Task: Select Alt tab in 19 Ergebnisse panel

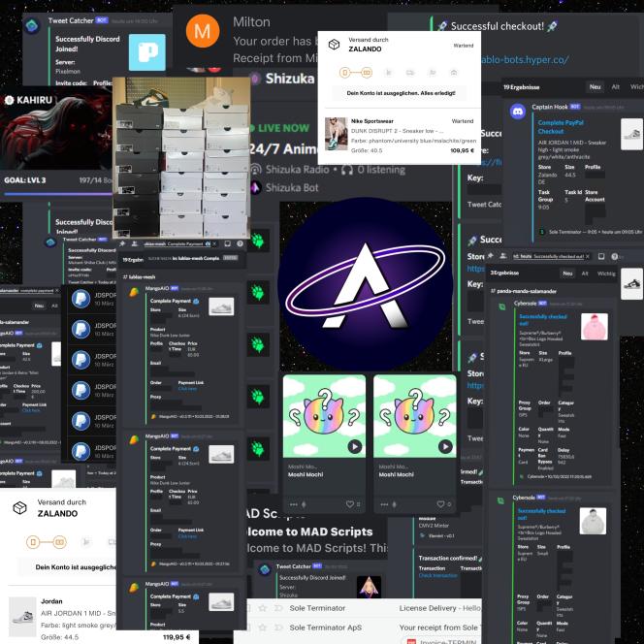Action: [x=615, y=87]
